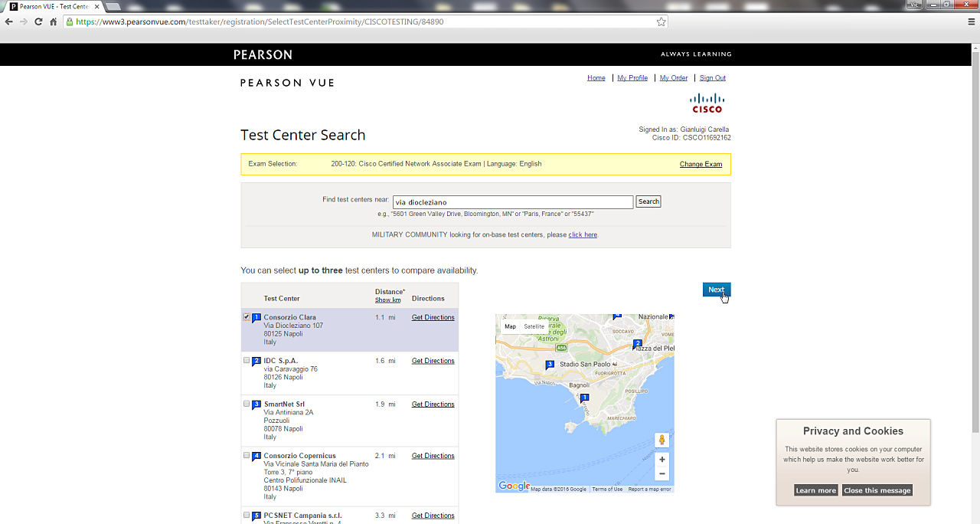Bookmark this page with the star icon

point(661,21)
